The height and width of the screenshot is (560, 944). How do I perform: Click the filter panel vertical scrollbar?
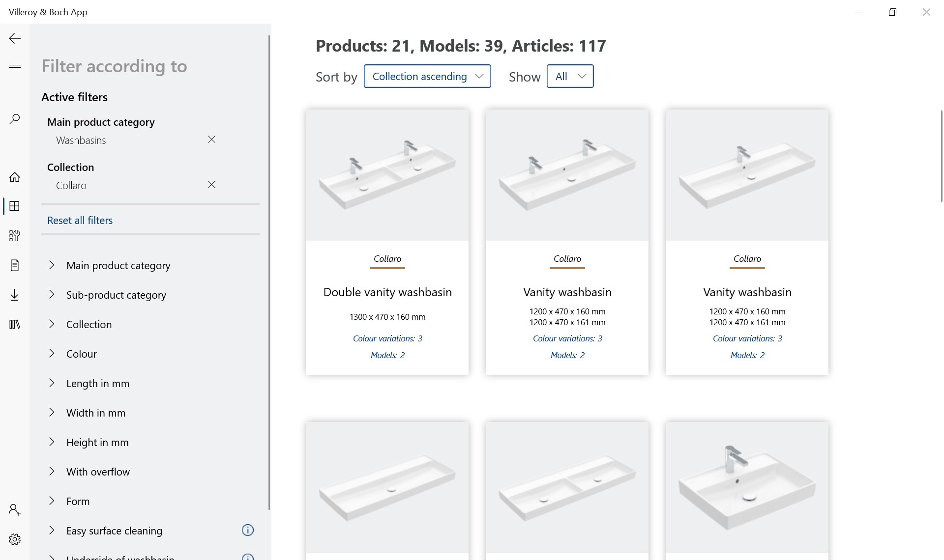tap(269, 270)
